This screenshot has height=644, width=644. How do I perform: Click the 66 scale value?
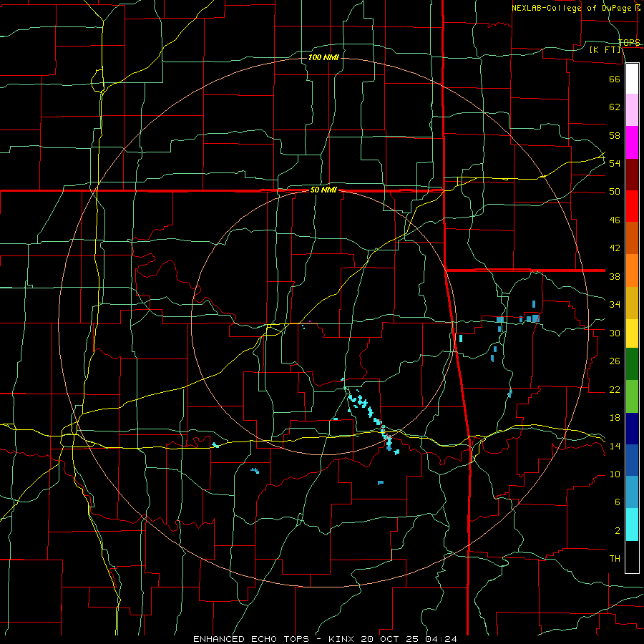(615, 79)
